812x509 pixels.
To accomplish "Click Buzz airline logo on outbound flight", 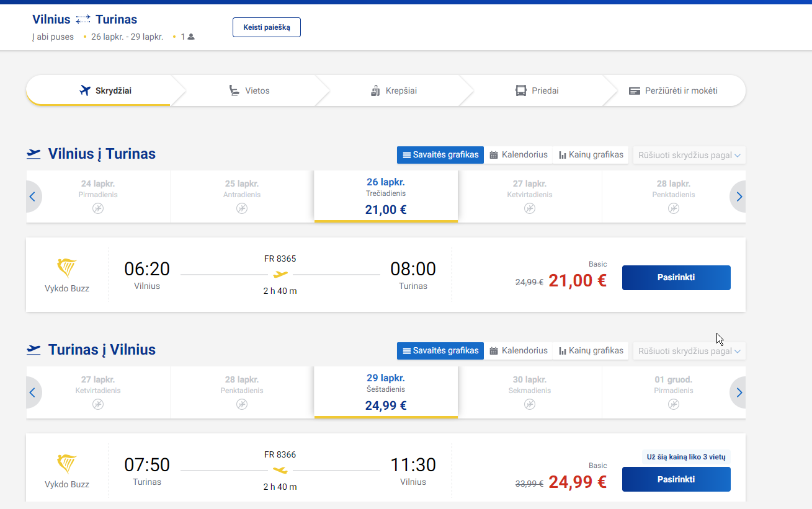I will (66, 268).
